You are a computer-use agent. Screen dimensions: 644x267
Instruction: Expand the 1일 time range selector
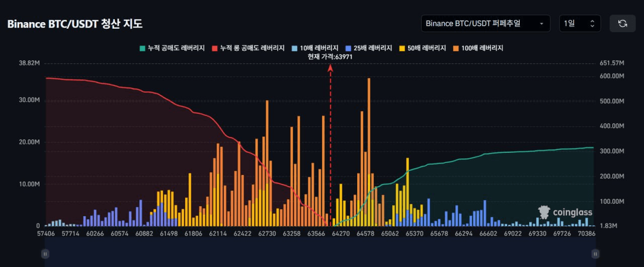click(580, 23)
